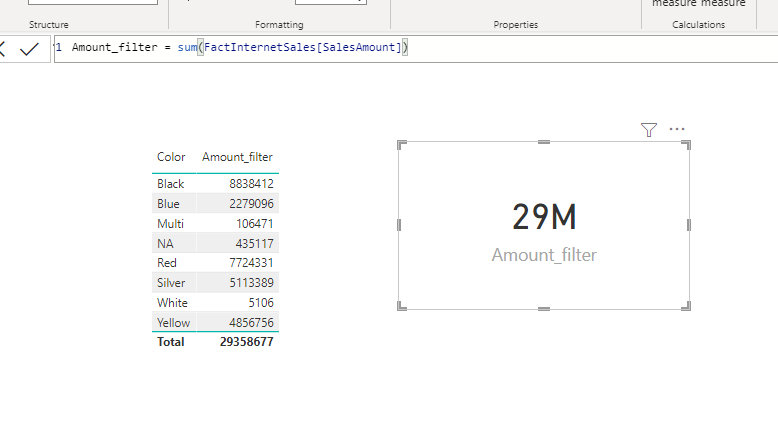
Task: Click the 29M value in the card
Action: (544, 217)
